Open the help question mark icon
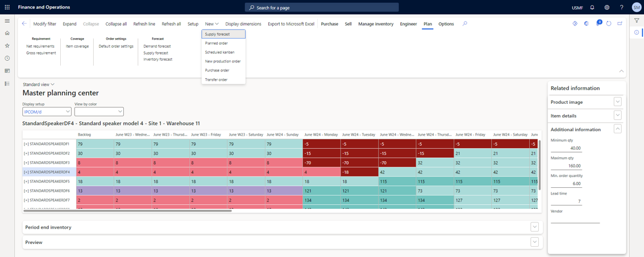The width and height of the screenshot is (644, 257). pyautogui.click(x=621, y=7)
